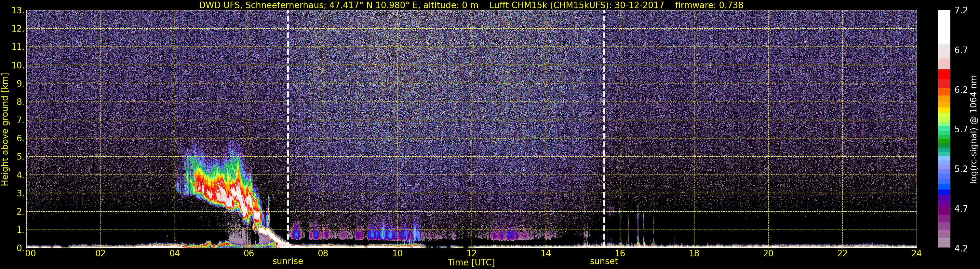Click the colorbar value '4.2'
Image resolution: width=980 pixels, height=269 pixels.
coord(961,248)
